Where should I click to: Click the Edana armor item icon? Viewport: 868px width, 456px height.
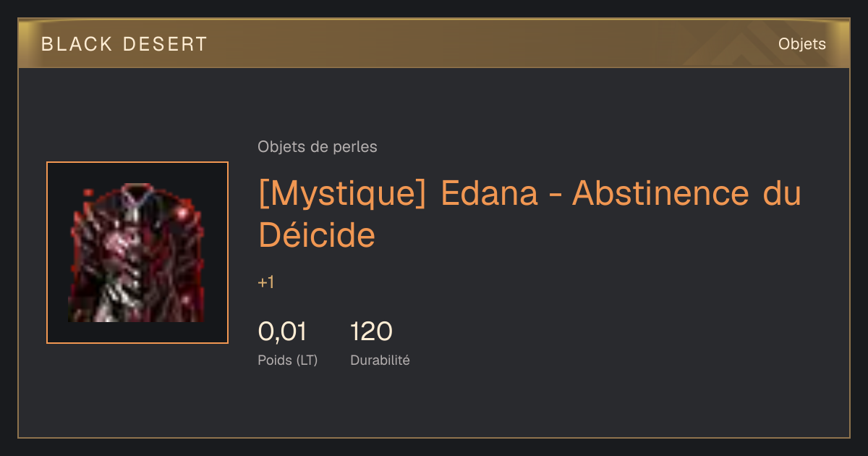[x=137, y=253]
